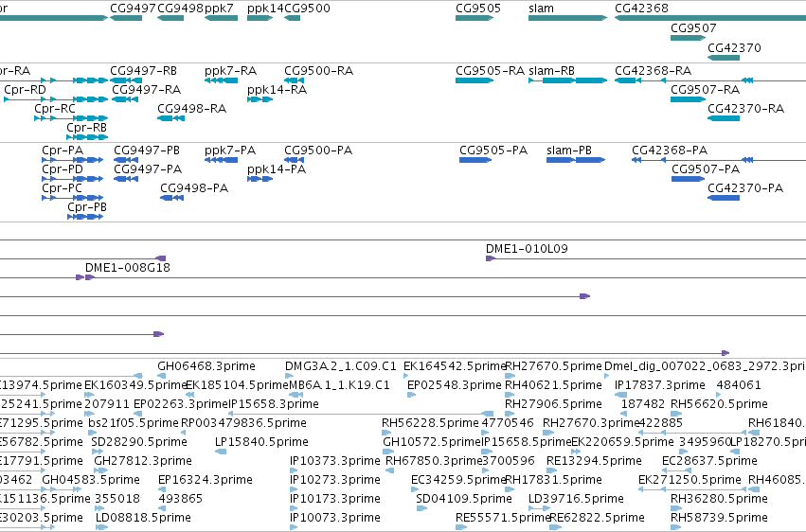The width and height of the screenshot is (806, 532).
Task: Click coding sequence CG42370-PA
Action: pos(745,188)
